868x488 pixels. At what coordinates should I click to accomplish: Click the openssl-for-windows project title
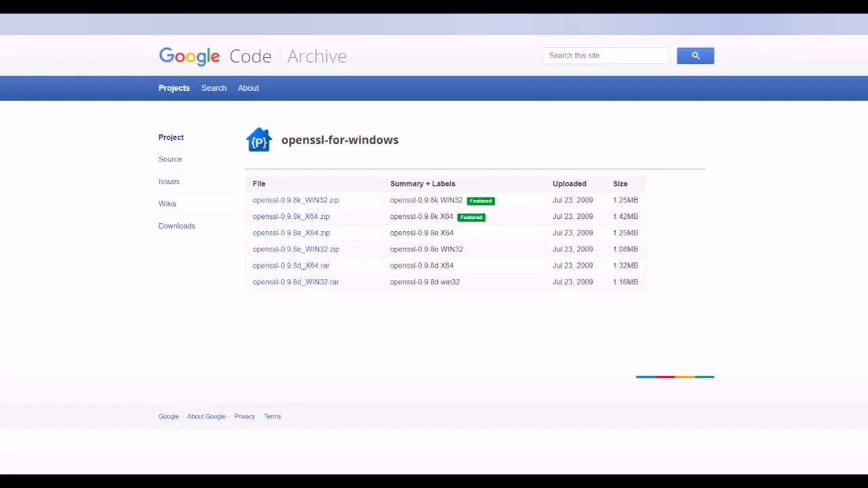340,140
